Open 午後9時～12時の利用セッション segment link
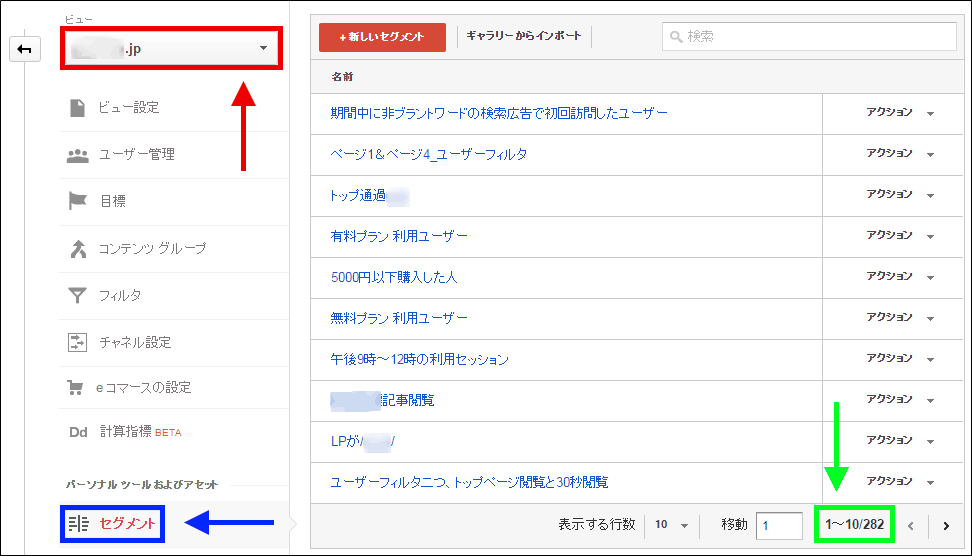The width and height of the screenshot is (972, 556). [x=419, y=359]
